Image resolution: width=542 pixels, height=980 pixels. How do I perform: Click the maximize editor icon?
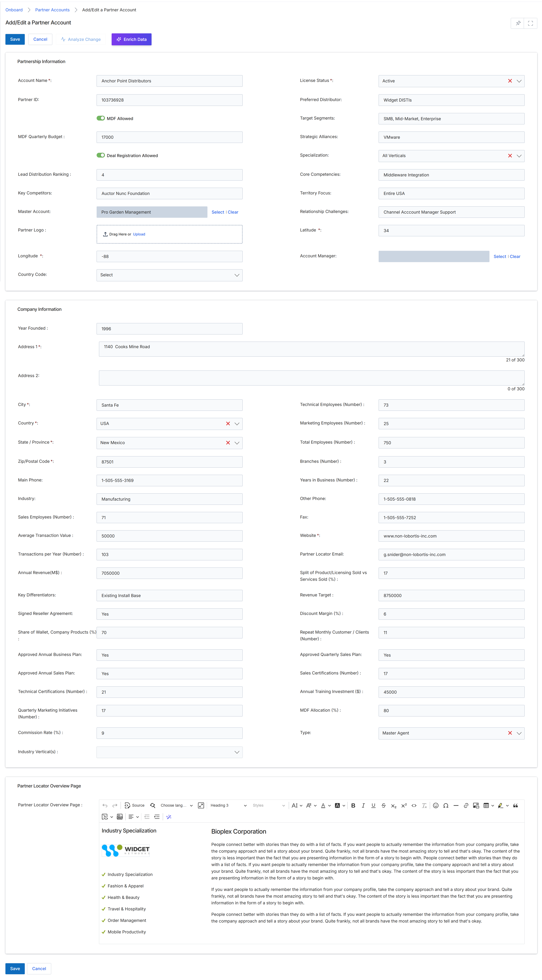tap(201, 805)
